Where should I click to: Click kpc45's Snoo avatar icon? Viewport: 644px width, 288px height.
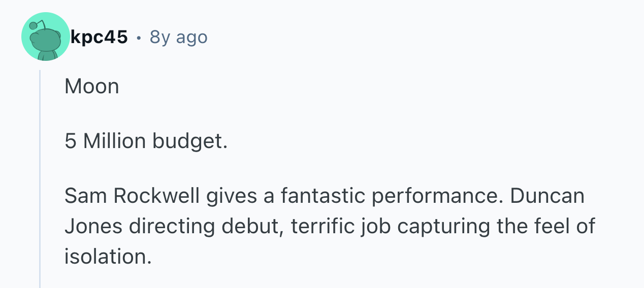click(46, 37)
